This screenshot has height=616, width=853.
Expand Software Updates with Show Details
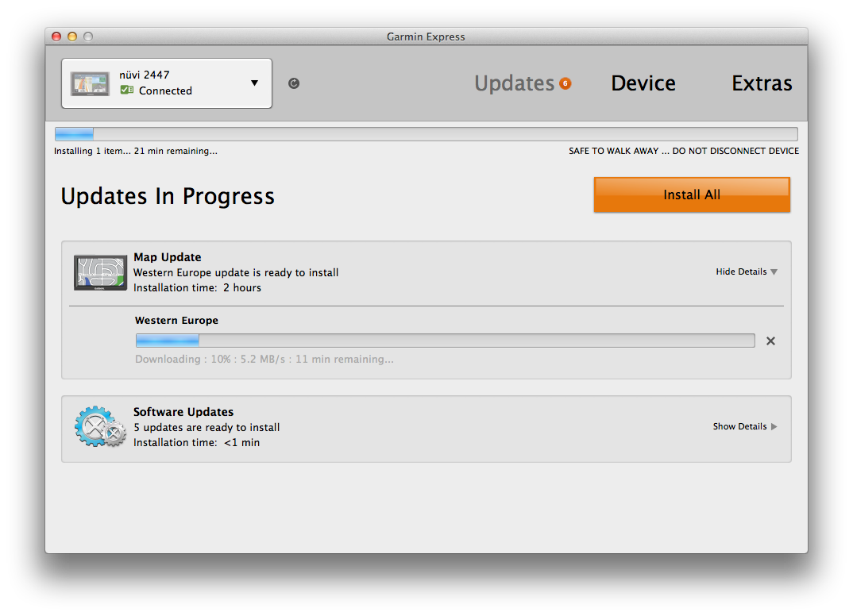tap(745, 426)
